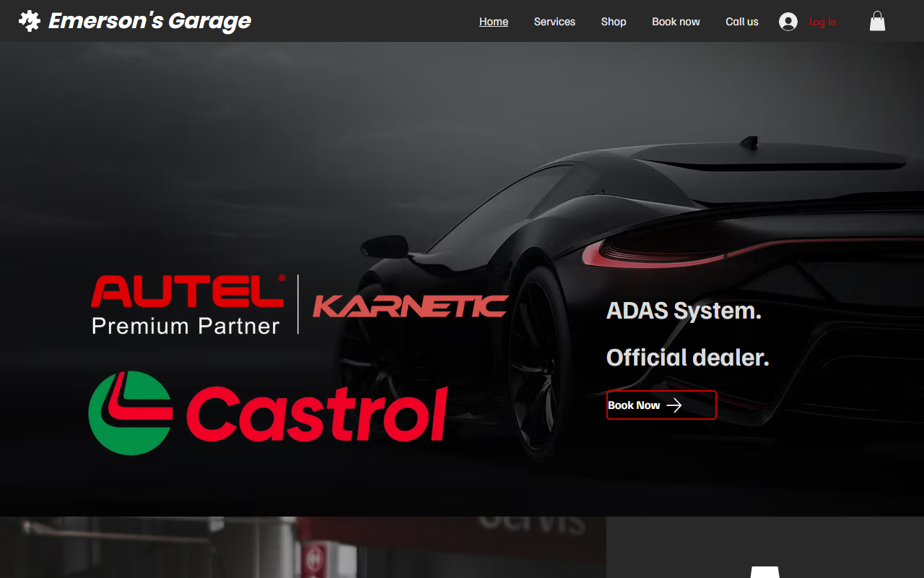The height and width of the screenshot is (578, 924).
Task: Click the Autel Premium Partner logo
Action: [x=188, y=304]
